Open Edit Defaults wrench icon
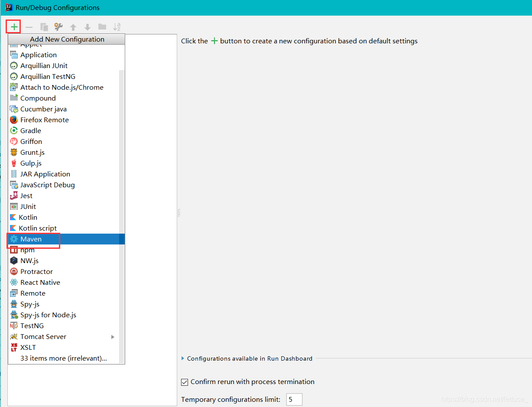This screenshot has height=407, width=532. coord(58,27)
